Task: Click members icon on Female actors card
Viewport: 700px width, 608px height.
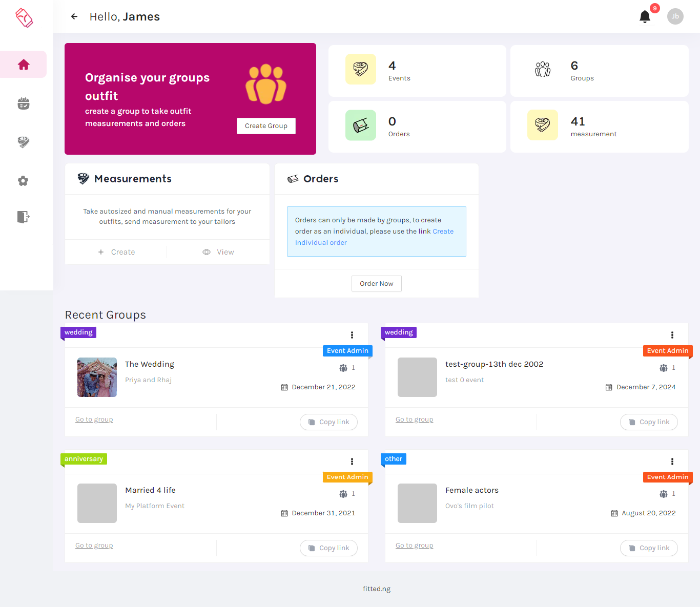Action: [x=664, y=494]
